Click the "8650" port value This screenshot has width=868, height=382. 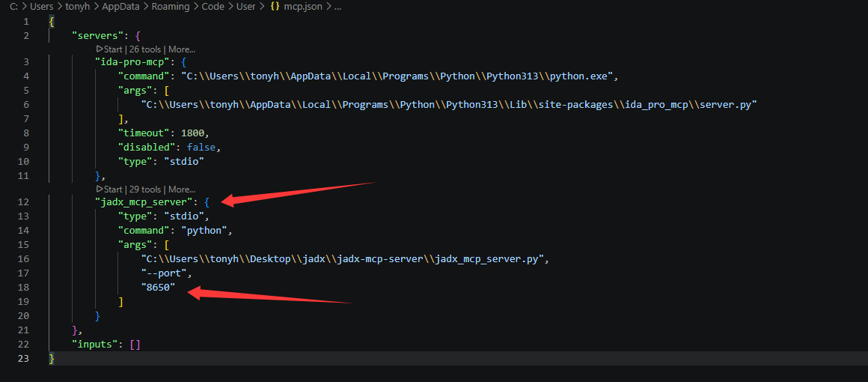158,287
